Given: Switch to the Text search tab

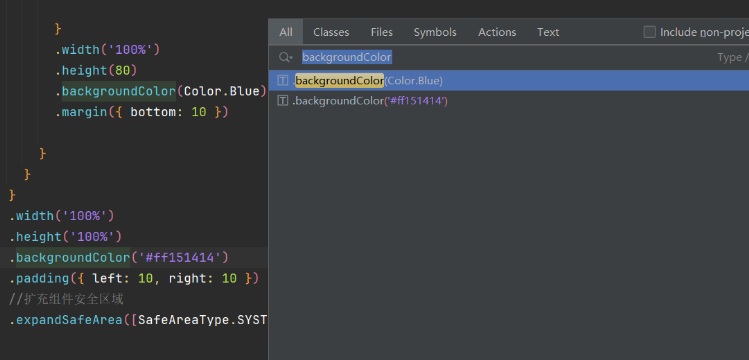Looking at the screenshot, I should click(x=548, y=32).
